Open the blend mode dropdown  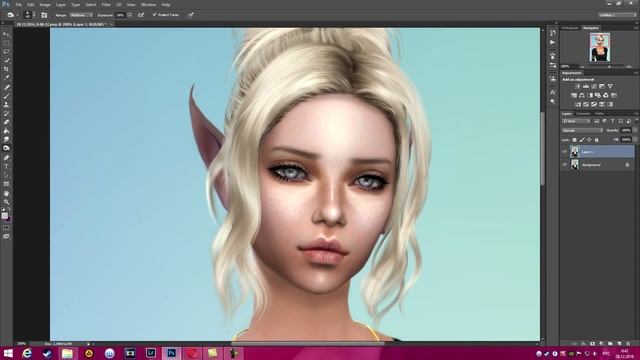[x=582, y=131]
